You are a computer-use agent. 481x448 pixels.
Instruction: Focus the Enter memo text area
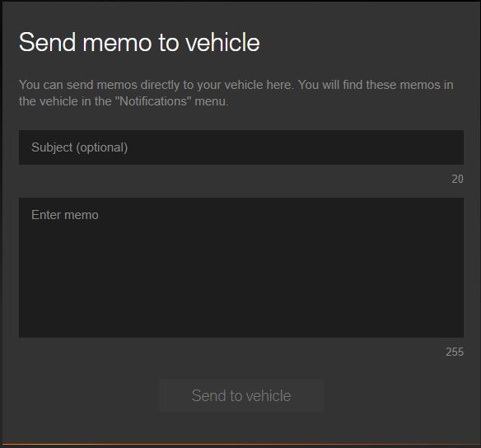pyautogui.click(x=241, y=268)
